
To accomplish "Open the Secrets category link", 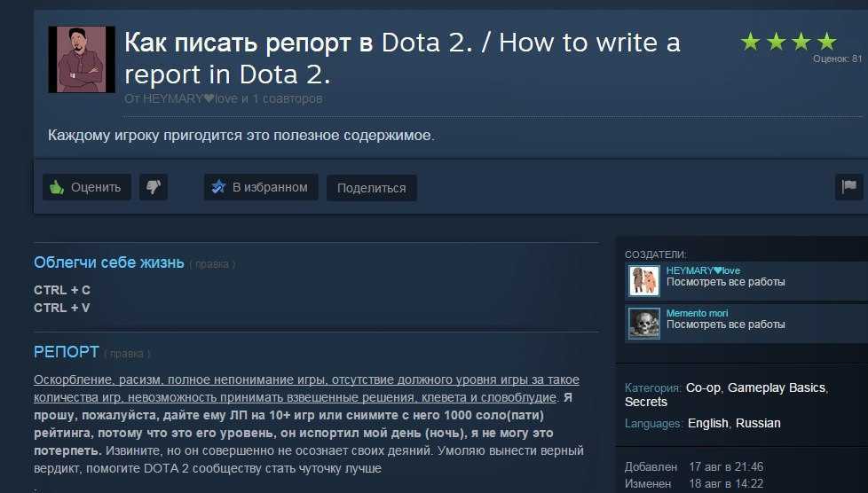I will [646, 403].
